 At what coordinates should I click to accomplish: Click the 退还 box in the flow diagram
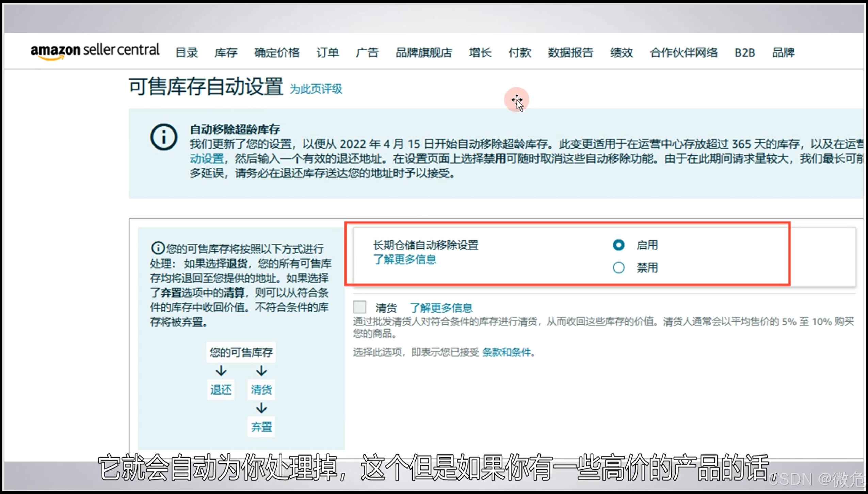(x=221, y=389)
